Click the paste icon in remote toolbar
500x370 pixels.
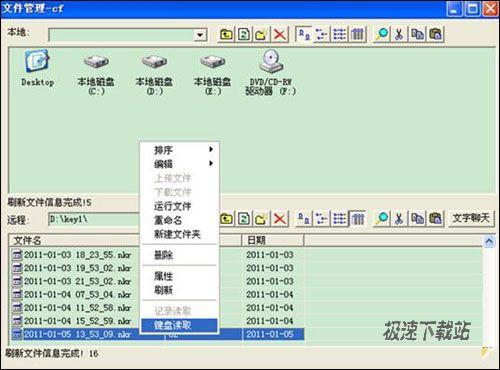point(435,219)
